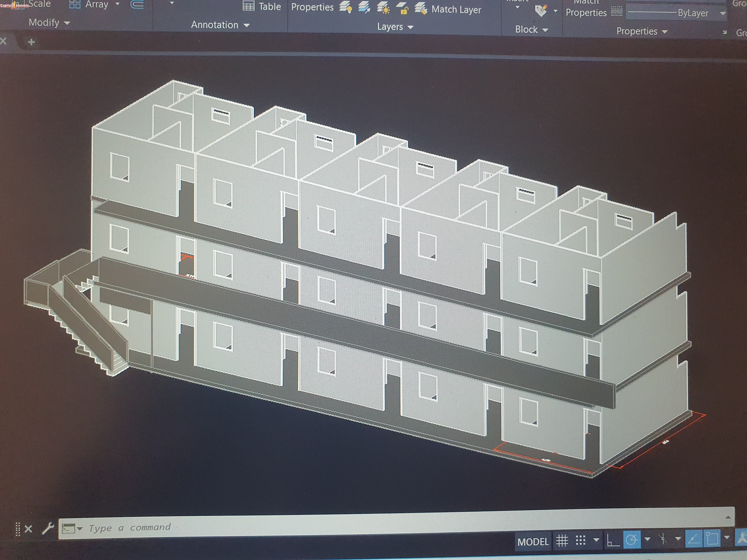The height and width of the screenshot is (560, 747).
Task: Click the Match Properties button
Action: 586,8
